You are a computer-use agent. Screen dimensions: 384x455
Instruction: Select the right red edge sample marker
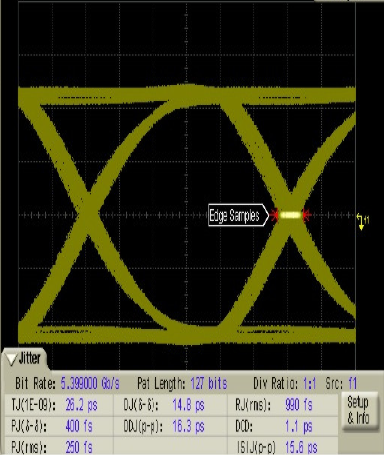point(306,215)
